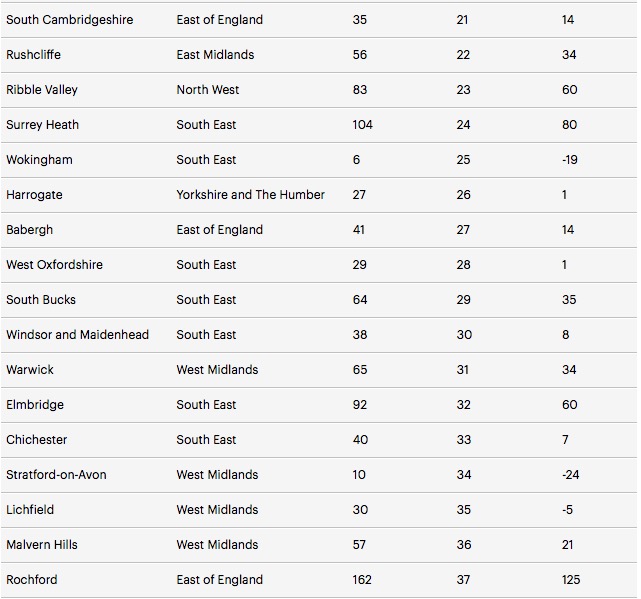Screen dimensions: 641x599
Task: Click Stratford-on-Avon's -24 change value
Action: [571, 475]
